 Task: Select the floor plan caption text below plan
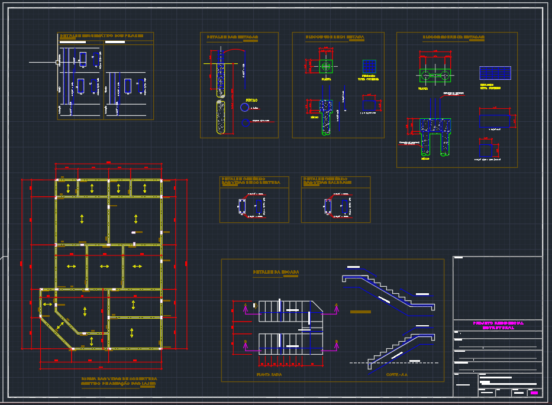pyautogui.click(x=119, y=381)
